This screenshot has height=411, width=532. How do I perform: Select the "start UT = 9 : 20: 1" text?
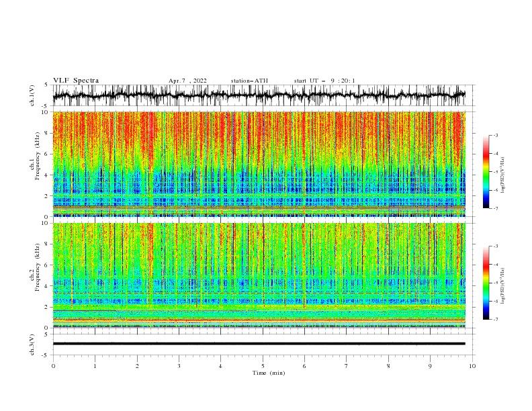(324, 81)
